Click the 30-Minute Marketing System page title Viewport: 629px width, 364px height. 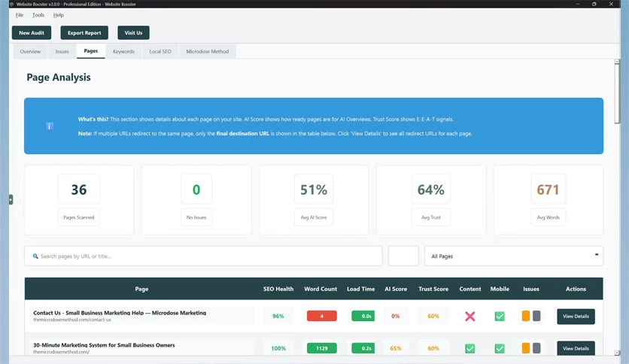point(104,344)
